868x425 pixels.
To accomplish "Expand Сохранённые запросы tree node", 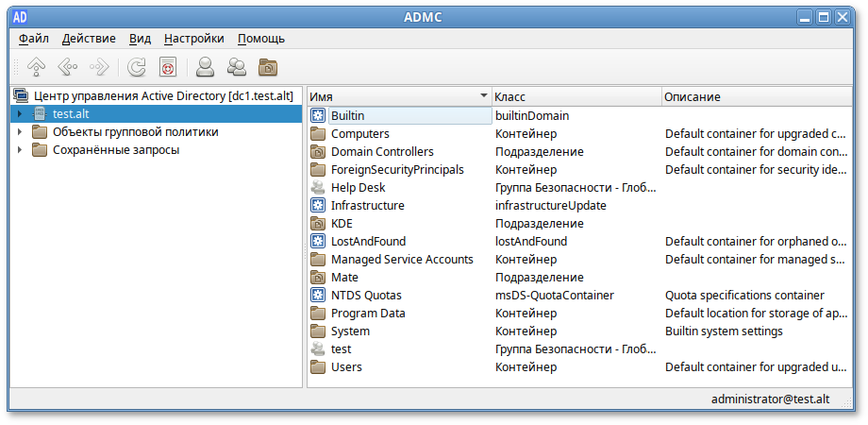I will (x=20, y=149).
